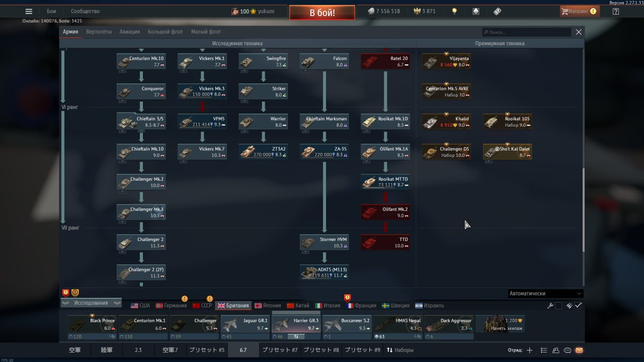
Task: Switch to the Авиация tab
Action: (x=130, y=32)
